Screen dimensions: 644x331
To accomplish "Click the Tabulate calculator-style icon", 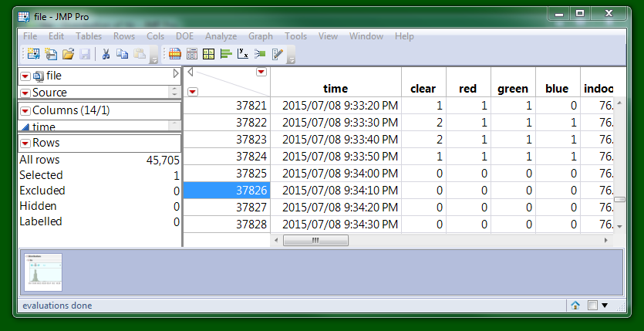I will pos(192,54).
